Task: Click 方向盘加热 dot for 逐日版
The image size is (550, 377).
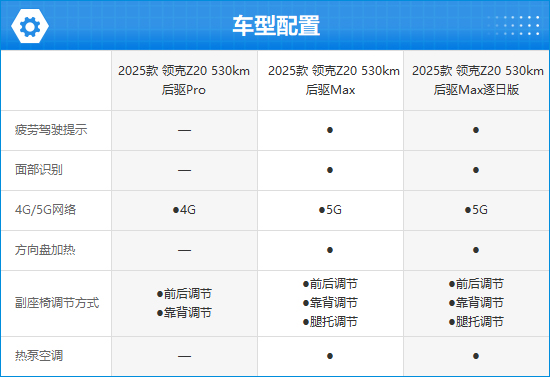Action: pos(476,250)
